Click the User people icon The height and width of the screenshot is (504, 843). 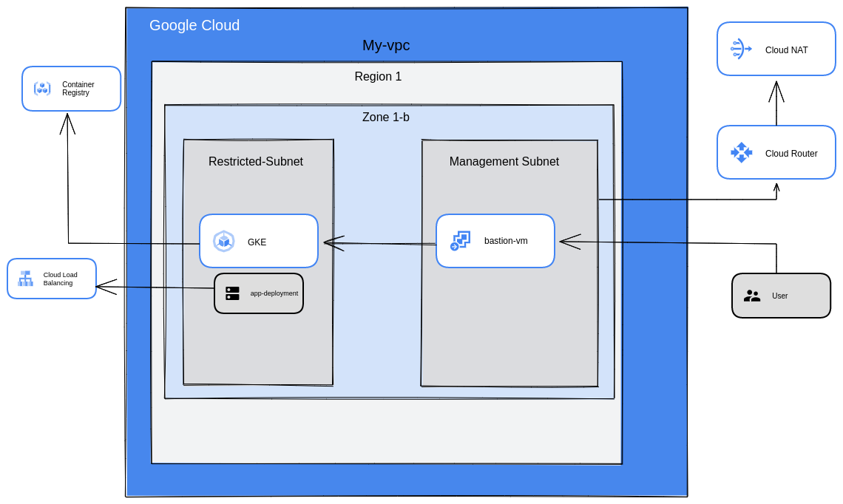click(x=752, y=296)
